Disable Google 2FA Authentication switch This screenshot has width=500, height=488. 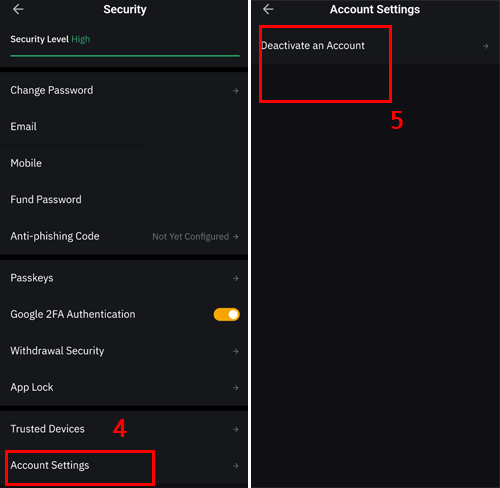[226, 314]
